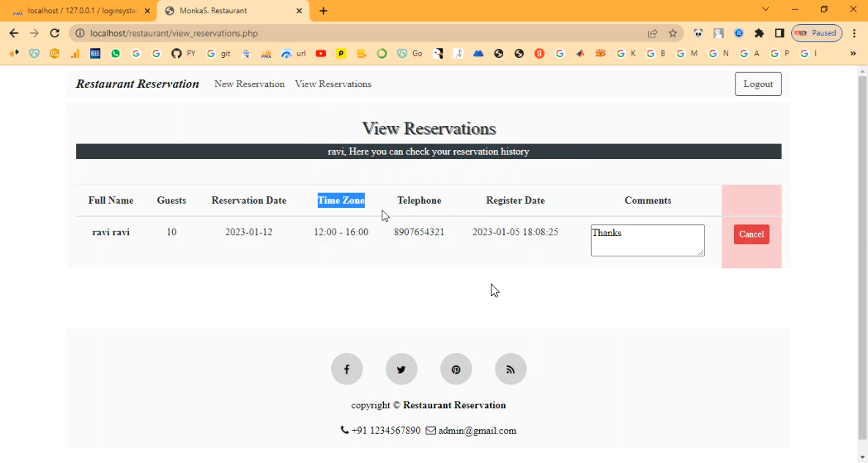Bookmark this page with star icon

pyautogui.click(x=672, y=33)
